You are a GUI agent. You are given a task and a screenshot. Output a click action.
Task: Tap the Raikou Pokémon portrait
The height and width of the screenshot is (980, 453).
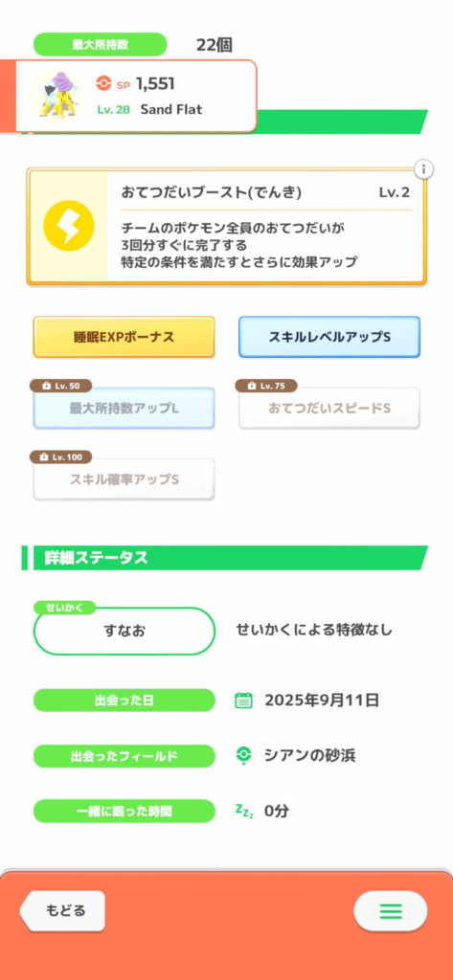tap(57, 95)
